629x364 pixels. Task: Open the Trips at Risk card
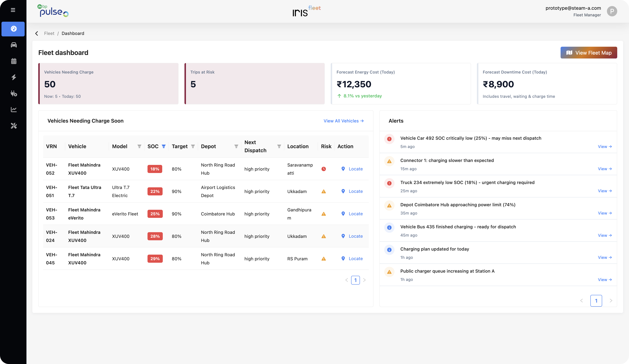(x=255, y=84)
